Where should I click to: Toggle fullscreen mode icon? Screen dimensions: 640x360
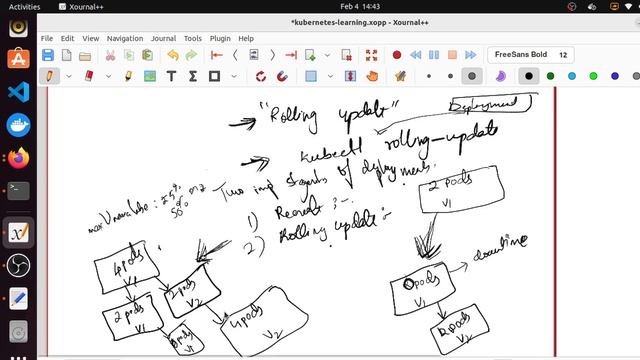pos(371,55)
